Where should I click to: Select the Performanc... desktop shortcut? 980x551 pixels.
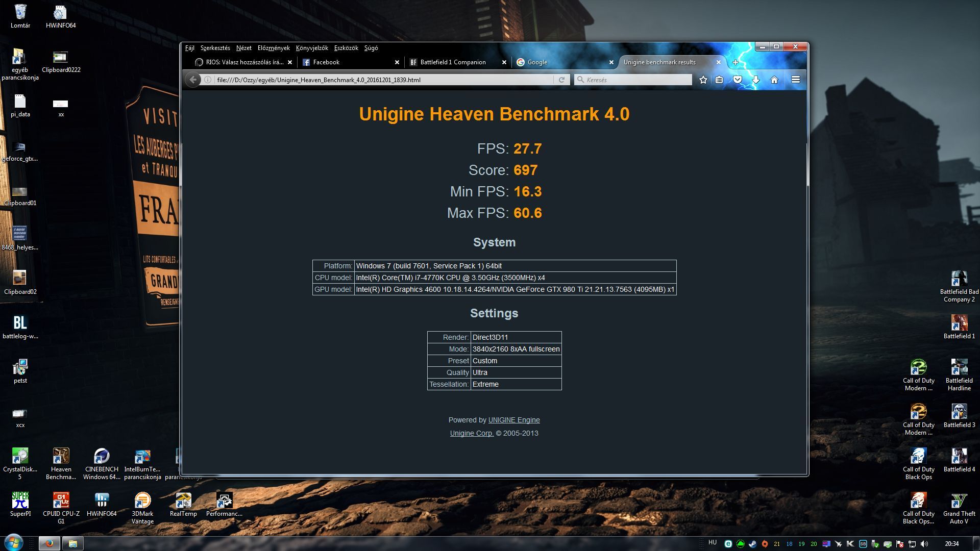tap(224, 504)
